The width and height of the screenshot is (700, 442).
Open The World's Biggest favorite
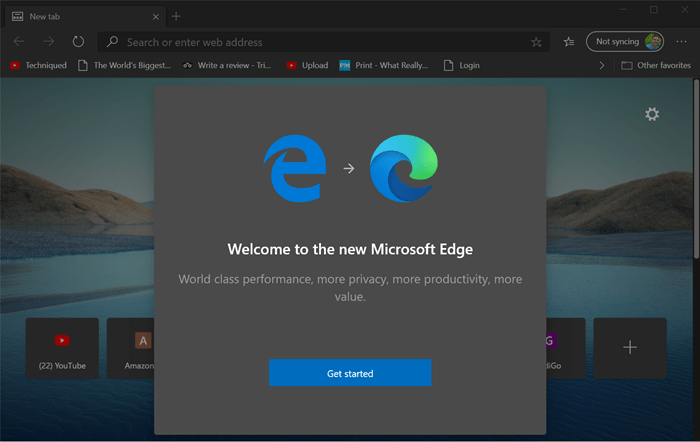125,65
